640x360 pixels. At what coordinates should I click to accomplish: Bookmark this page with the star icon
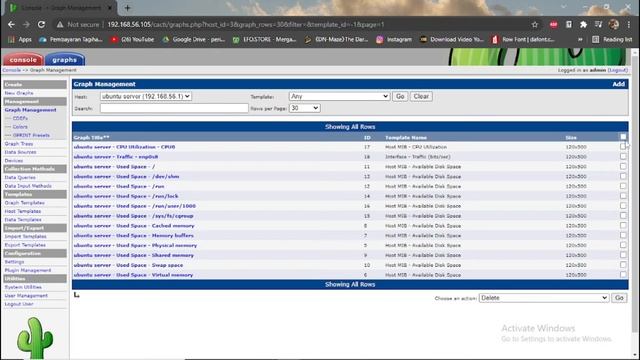(x=535, y=24)
